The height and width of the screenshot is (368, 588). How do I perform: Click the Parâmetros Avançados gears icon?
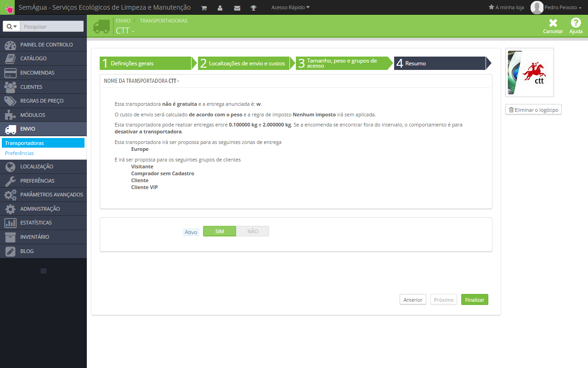[x=10, y=195]
